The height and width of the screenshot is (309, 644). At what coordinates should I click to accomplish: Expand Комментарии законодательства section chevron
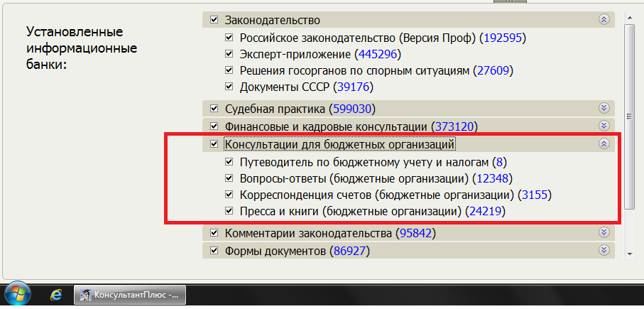pos(604,232)
